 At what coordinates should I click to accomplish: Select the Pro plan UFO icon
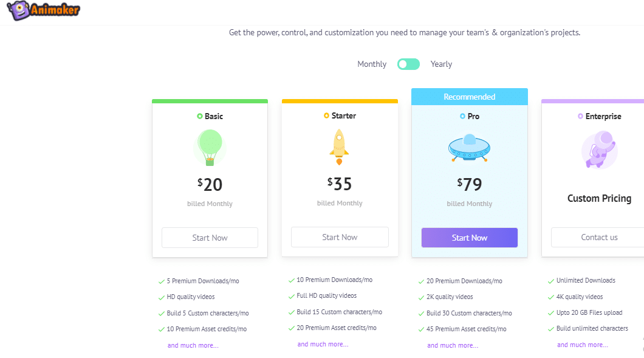click(469, 148)
